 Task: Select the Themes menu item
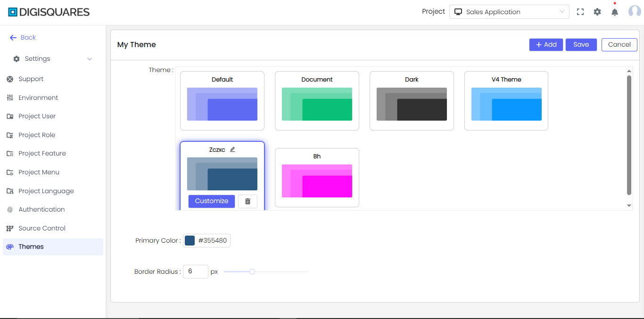(53, 247)
